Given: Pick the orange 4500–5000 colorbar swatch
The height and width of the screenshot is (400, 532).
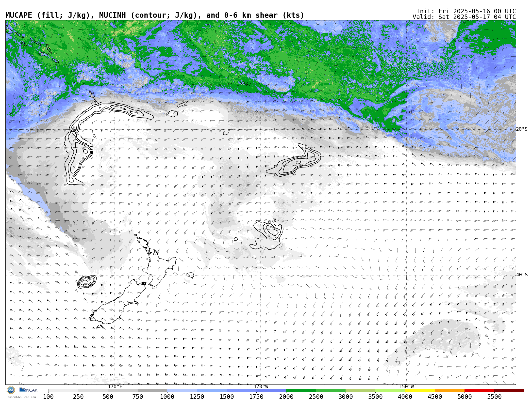Looking at the screenshot, I should coord(450,391).
